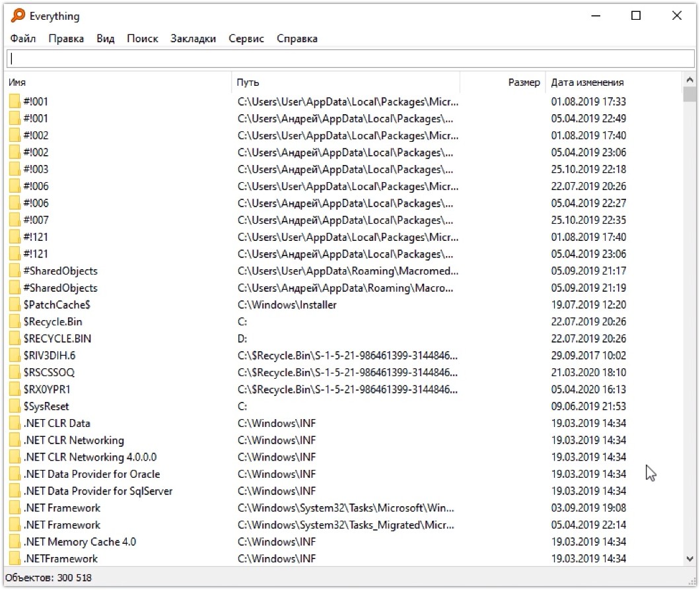Image resolution: width=700 pixels, height=590 pixels.
Task: Select the #!121 row dated 05.04.2019 23:06
Action: coord(344,254)
